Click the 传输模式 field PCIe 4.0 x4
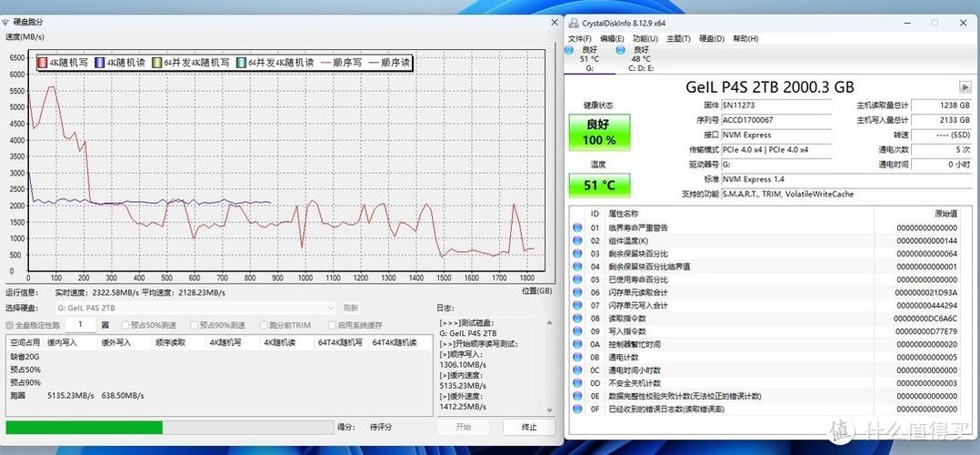This screenshot has height=455, width=980. pyautogui.click(x=776, y=149)
